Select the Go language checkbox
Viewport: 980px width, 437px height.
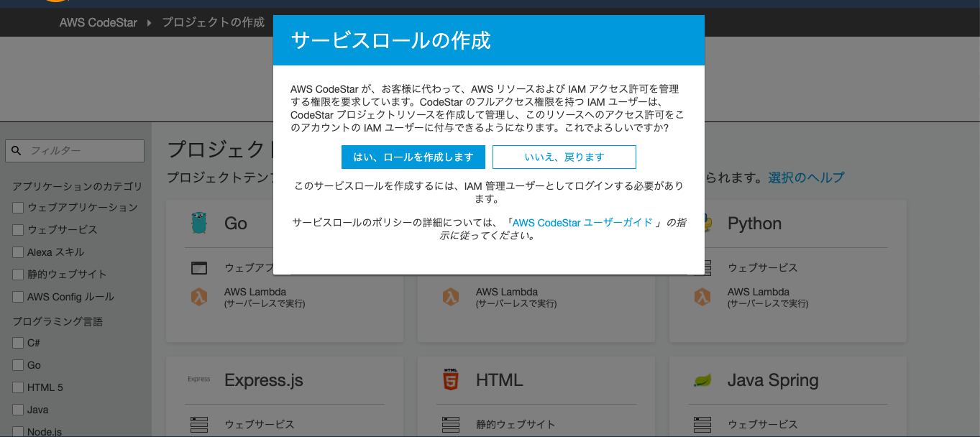(x=18, y=365)
